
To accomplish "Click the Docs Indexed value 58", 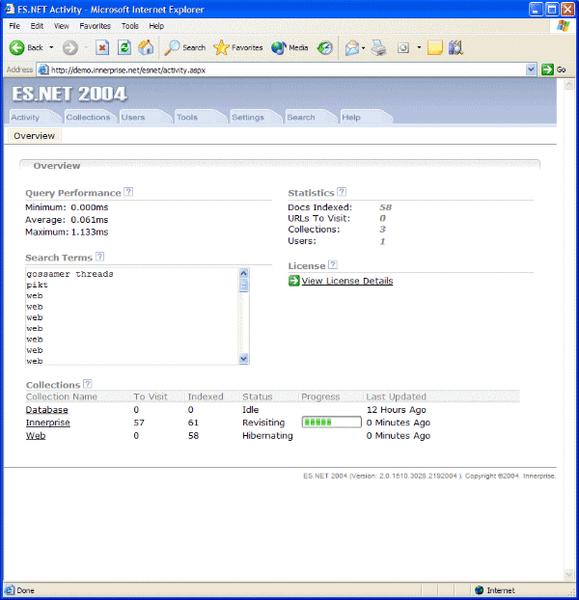I will [x=385, y=207].
